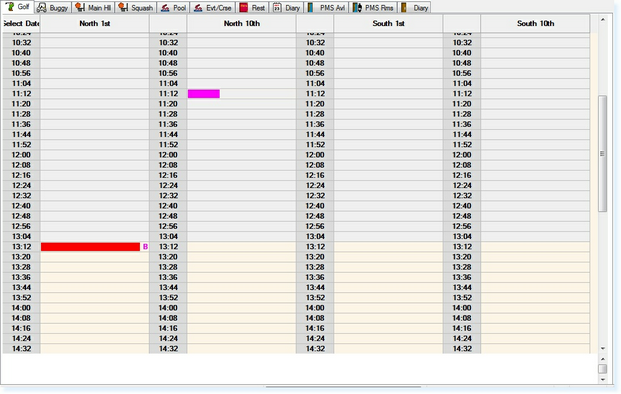Click the 14:24 time label beside South 10th

click(462, 338)
